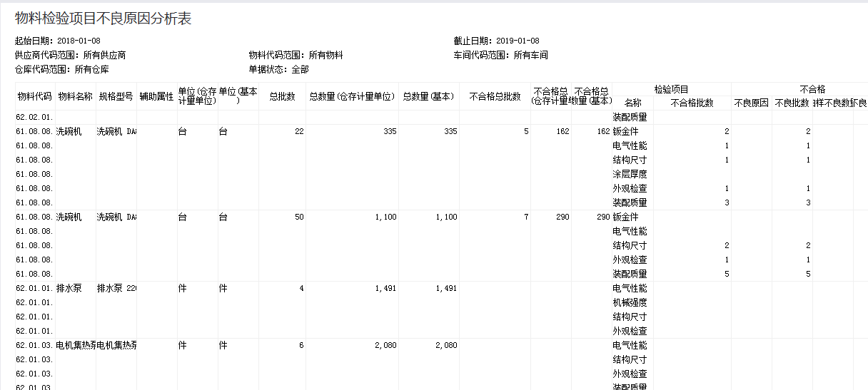Click 2,080 in 总数量(基本) column

[428, 345]
